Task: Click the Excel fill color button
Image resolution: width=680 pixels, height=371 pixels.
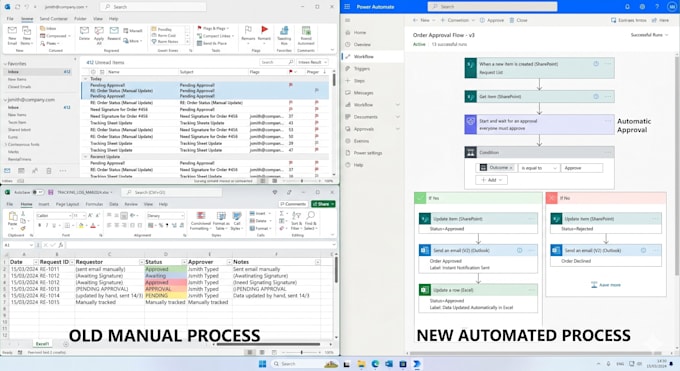Action: click(81, 225)
